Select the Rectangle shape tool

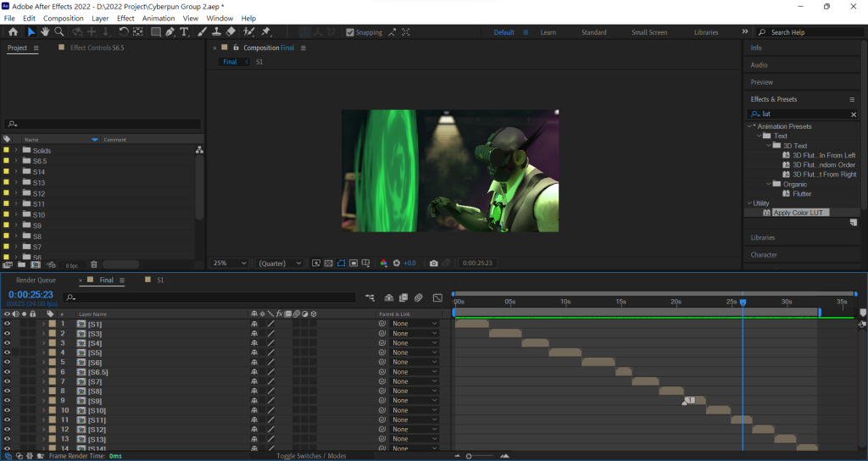[156, 32]
